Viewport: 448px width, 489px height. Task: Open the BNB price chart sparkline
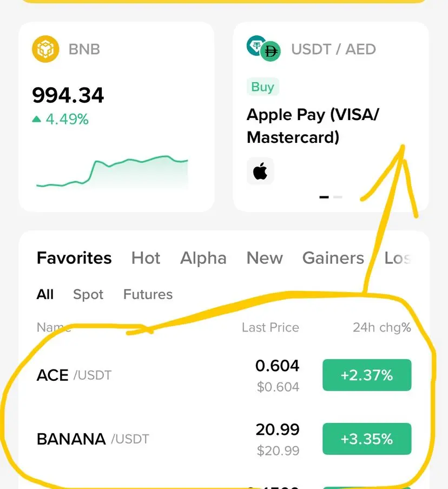click(112, 173)
